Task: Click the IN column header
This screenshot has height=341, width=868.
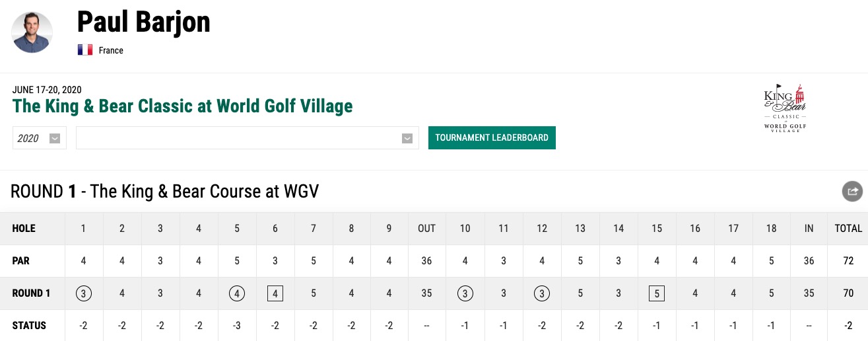Action: click(809, 229)
